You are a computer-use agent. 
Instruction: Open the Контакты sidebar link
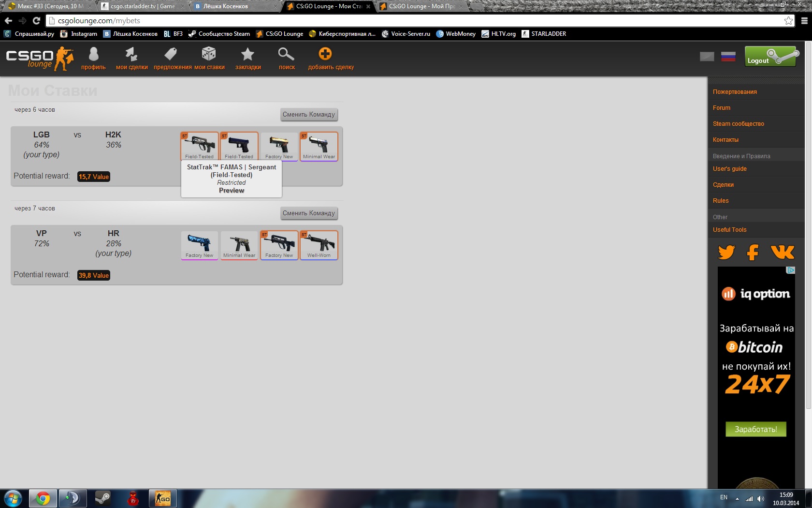725,140
